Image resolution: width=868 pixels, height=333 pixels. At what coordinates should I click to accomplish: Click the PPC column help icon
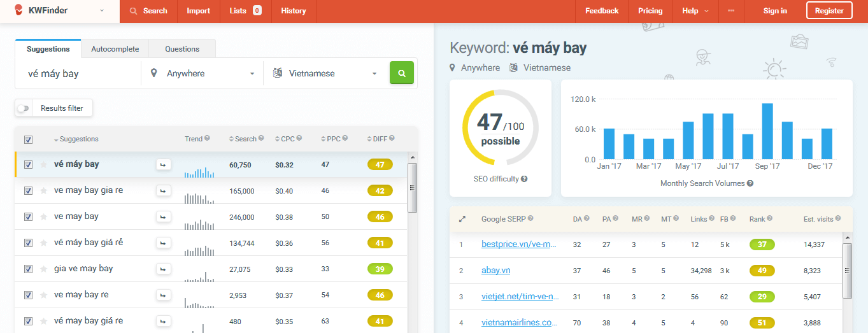point(345,138)
